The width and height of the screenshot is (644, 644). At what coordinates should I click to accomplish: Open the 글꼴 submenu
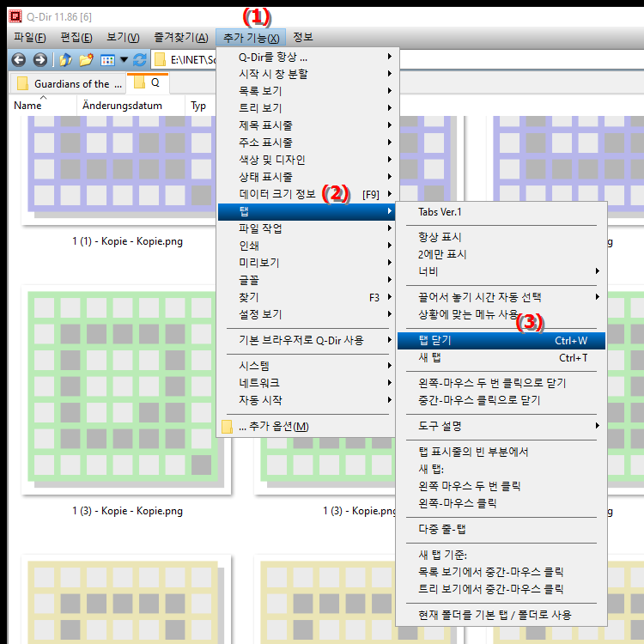[x=306, y=280]
